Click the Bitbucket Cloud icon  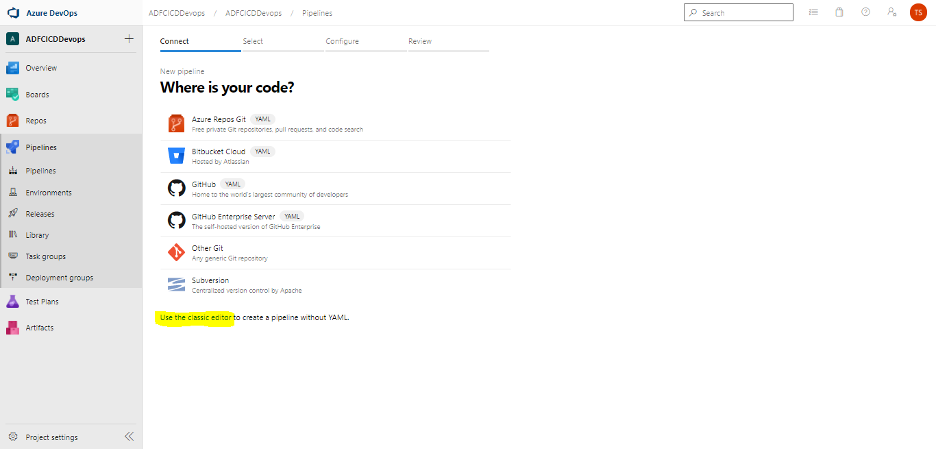point(177,156)
